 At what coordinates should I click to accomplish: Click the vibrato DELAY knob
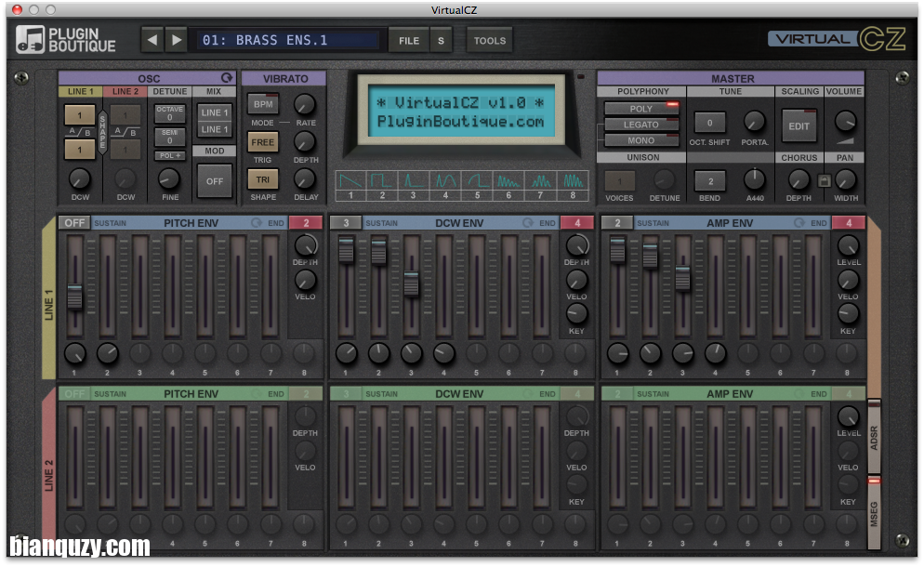point(305,179)
